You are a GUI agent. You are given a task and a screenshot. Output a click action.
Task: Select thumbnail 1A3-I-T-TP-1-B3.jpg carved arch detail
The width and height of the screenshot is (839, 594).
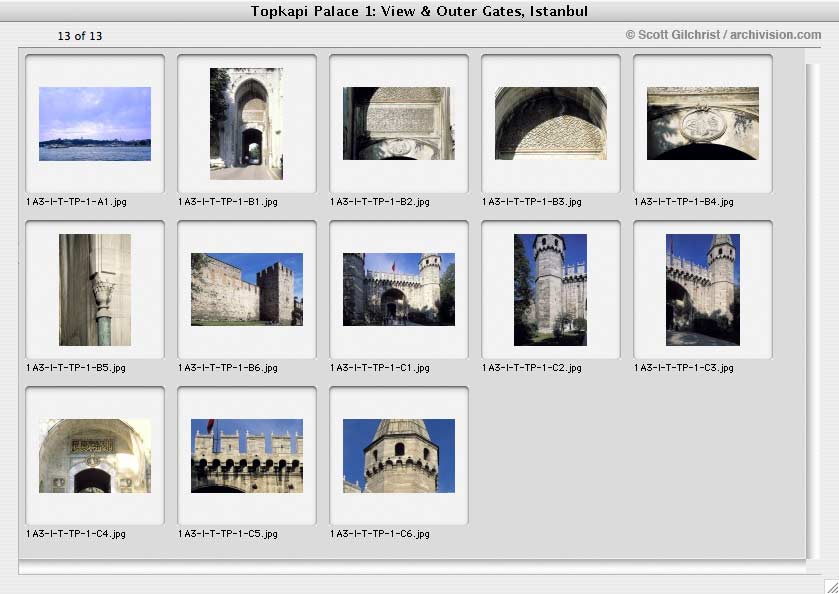[551, 124]
